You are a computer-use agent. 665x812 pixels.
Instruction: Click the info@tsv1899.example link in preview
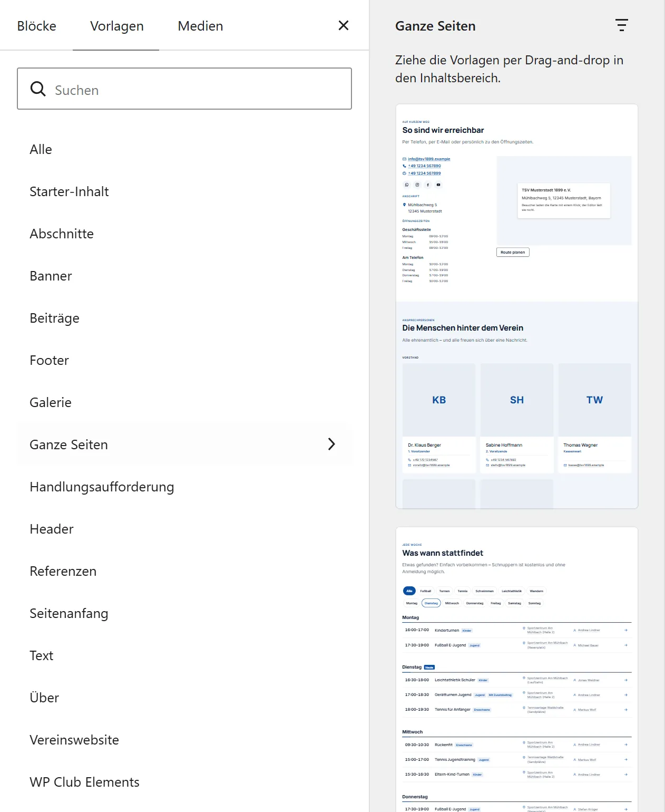(429, 159)
